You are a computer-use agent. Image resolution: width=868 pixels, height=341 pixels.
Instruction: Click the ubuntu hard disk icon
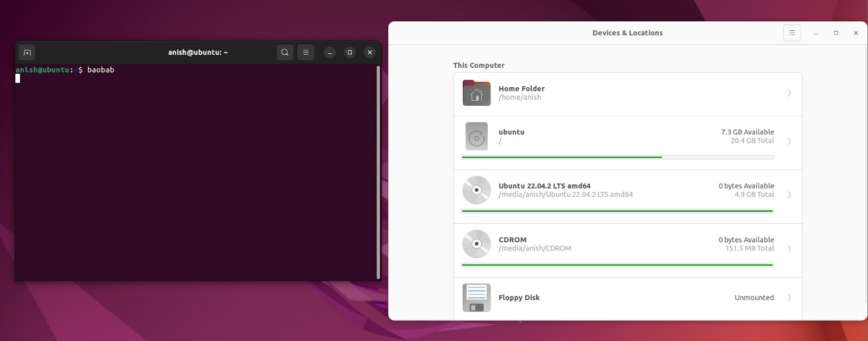click(476, 137)
